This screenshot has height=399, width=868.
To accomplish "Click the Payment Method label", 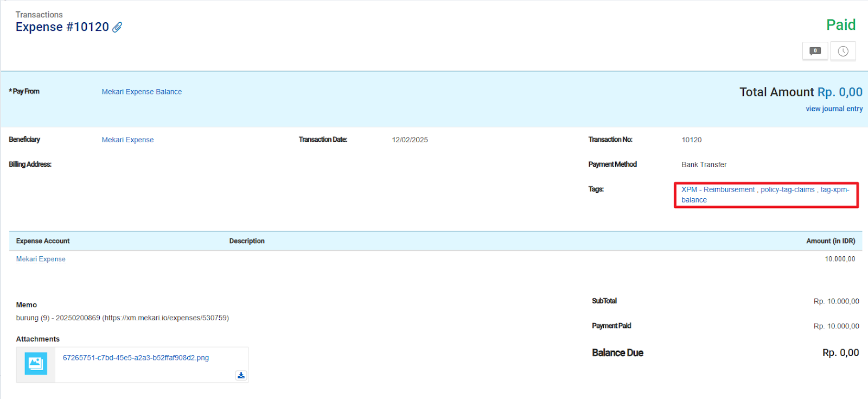I will pyautogui.click(x=612, y=164).
